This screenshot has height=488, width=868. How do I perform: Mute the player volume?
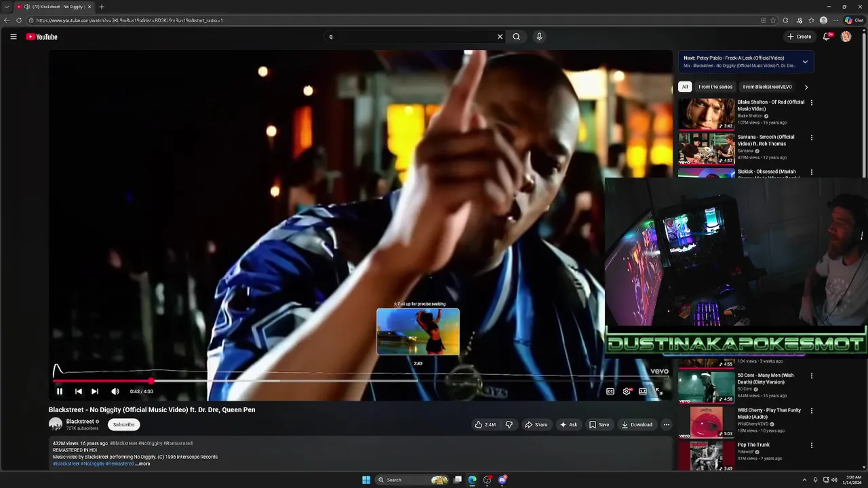[x=115, y=391]
